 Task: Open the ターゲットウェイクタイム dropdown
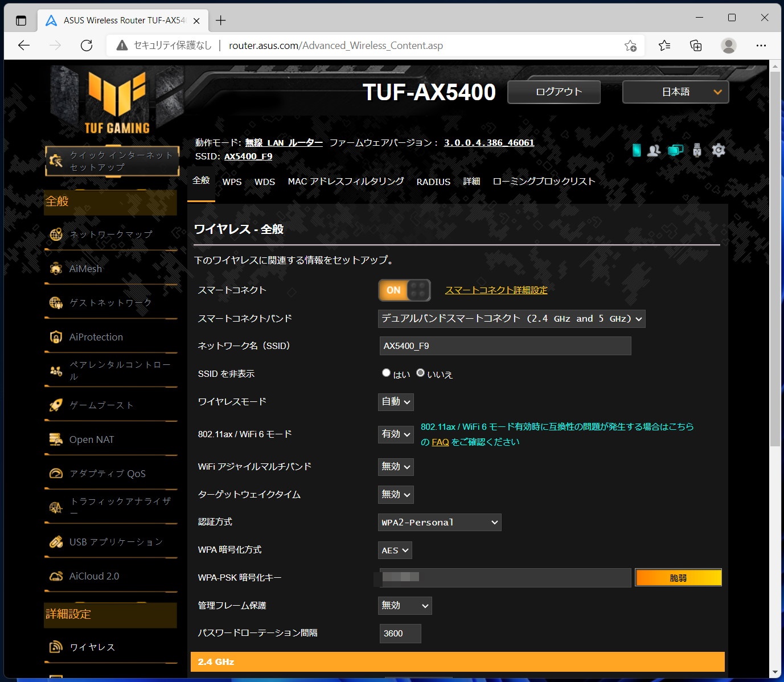(x=396, y=495)
